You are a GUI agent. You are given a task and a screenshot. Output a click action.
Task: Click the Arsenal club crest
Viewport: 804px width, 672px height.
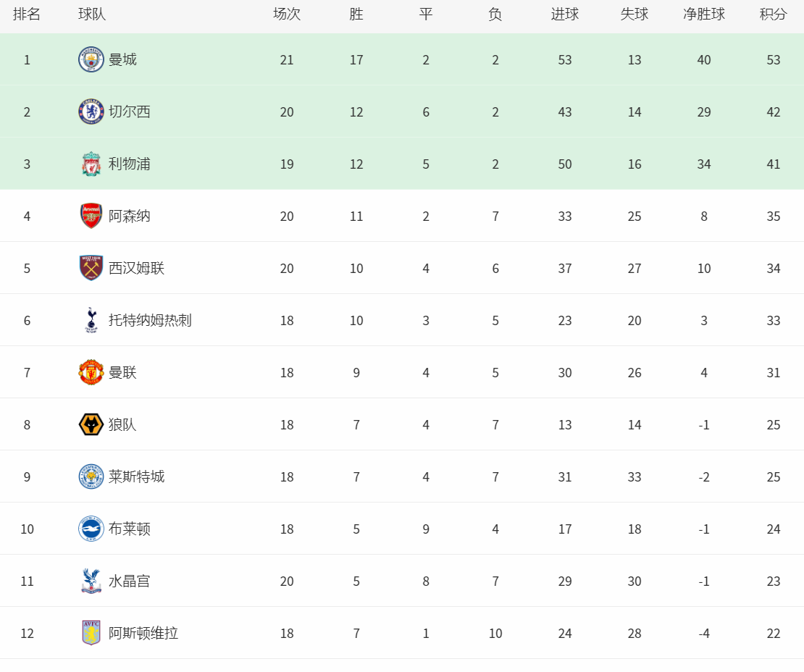(91, 216)
